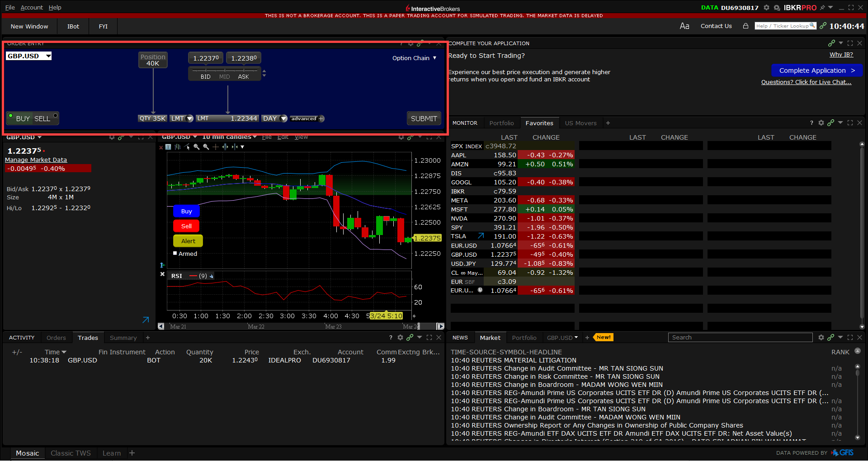Open the File menu
Image resolution: width=868 pixels, height=461 pixels.
click(10, 8)
